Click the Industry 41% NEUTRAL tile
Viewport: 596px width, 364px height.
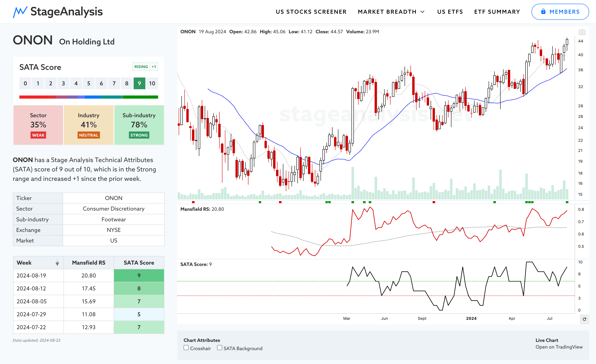point(89,125)
